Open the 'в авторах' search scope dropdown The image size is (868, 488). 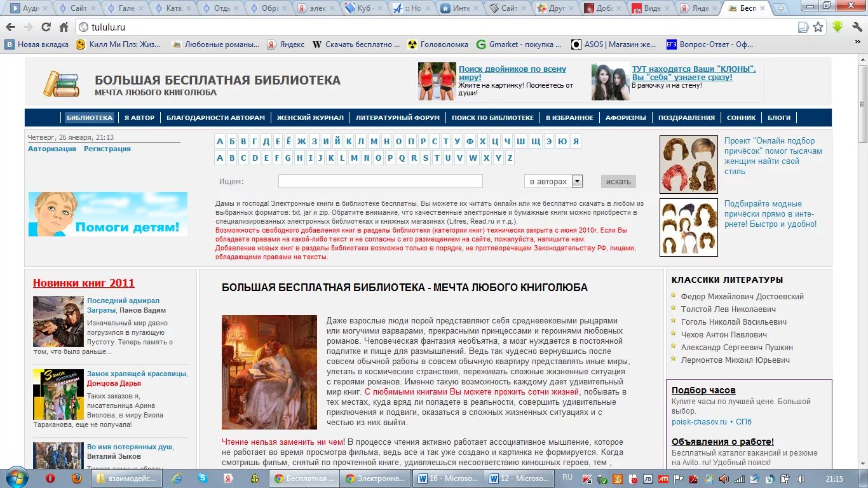click(x=553, y=181)
